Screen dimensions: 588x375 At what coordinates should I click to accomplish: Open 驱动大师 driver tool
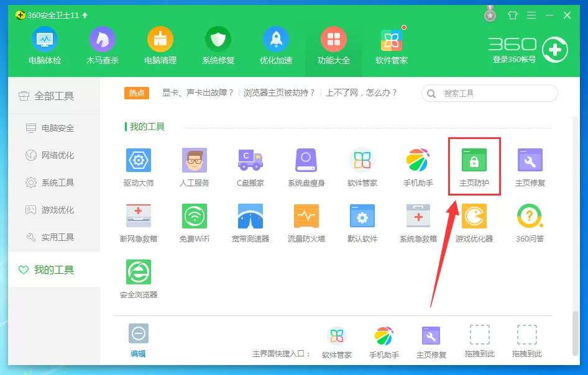pyautogui.click(x=139, y=167)
